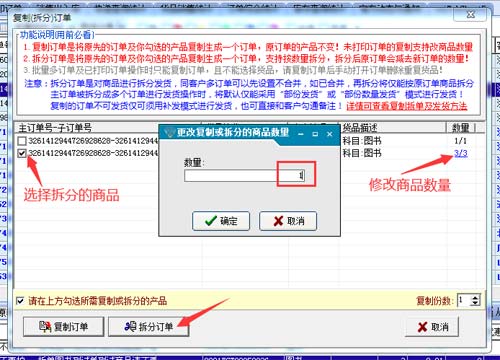Click 取消 in the quantity dialog
This screenshot has width=500, height=360.
click(x=288, y=221)
